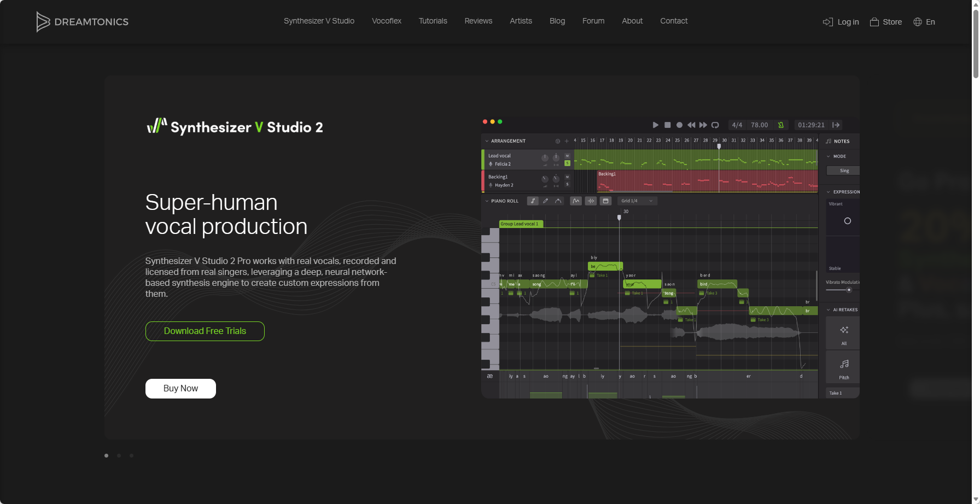980x504 pixels.
Task: Click the 78.00 tempo field
Action: point(759,125)
